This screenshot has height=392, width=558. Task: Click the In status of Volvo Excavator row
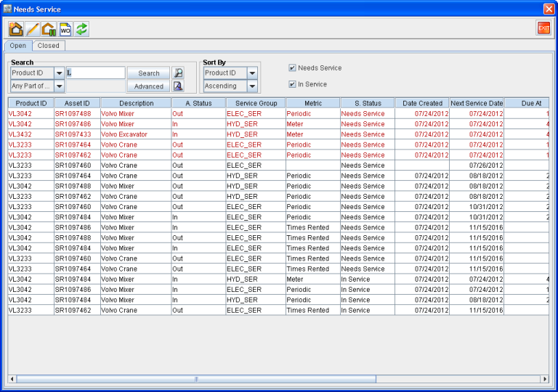[198, 134]
